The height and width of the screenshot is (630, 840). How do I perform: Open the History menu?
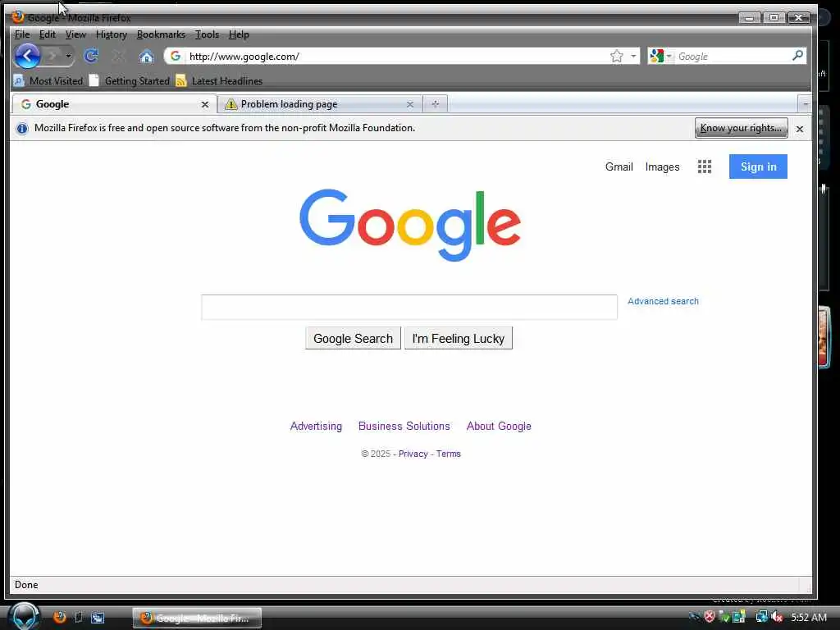[111, 34]
